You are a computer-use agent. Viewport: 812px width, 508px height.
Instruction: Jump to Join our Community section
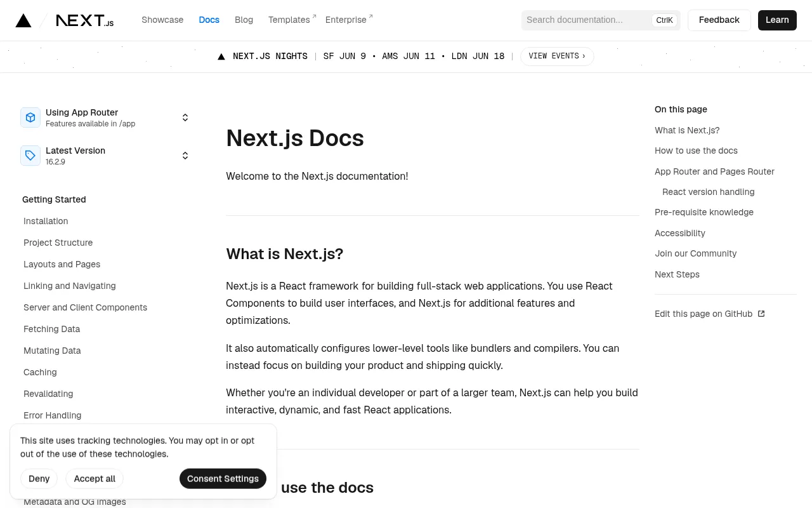tap(695, 253)
